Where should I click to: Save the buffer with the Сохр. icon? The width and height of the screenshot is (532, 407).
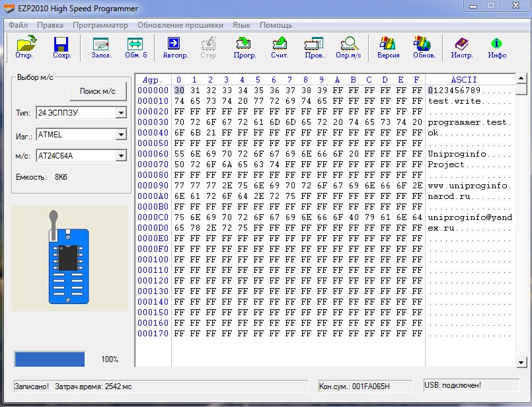click(x=61, y=48)
